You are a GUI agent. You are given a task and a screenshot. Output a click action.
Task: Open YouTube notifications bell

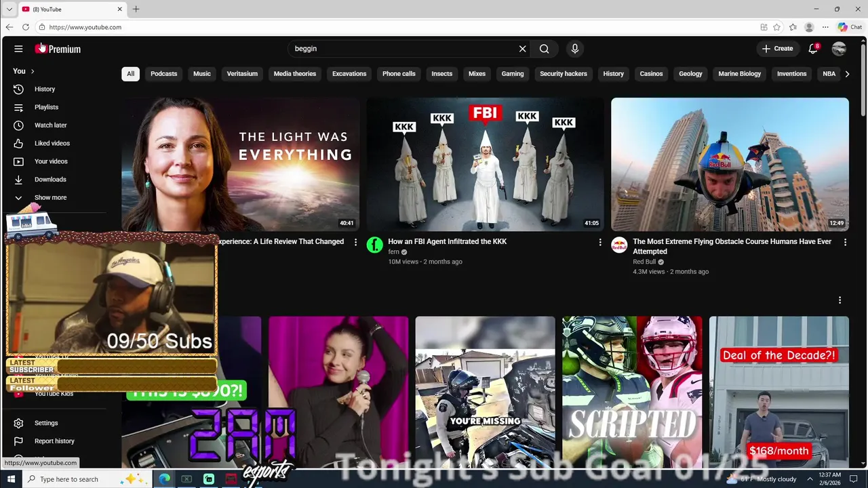click(813, 49)
